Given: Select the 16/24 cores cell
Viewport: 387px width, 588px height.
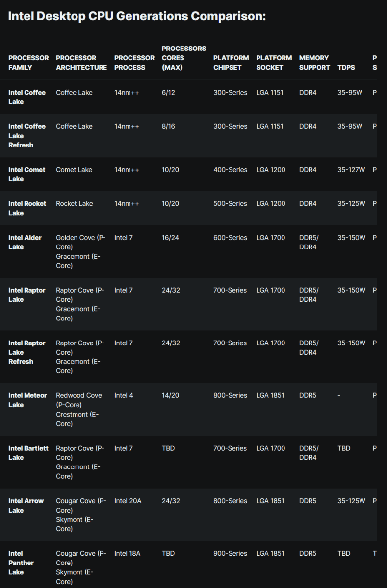Looking at the screenshot, I should pos(170,238).
